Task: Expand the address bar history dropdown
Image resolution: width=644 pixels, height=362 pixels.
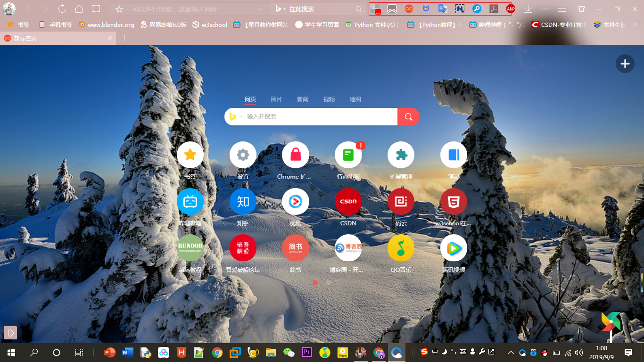Action: pos(260,9)
